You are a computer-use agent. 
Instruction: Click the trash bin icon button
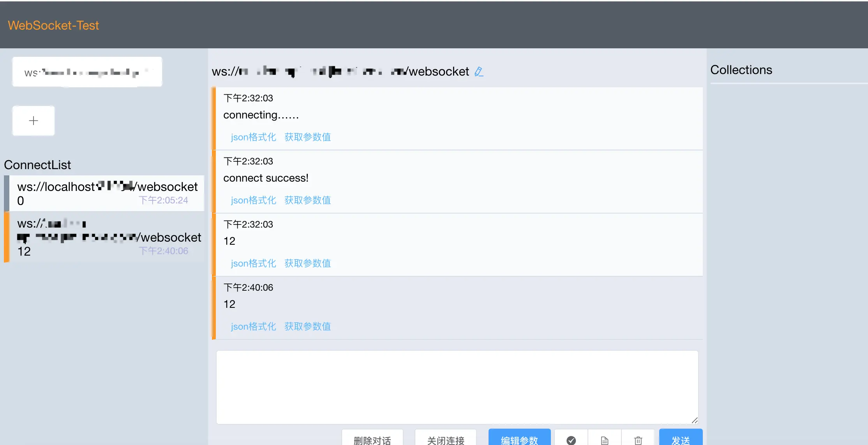(x=638, y=440)
